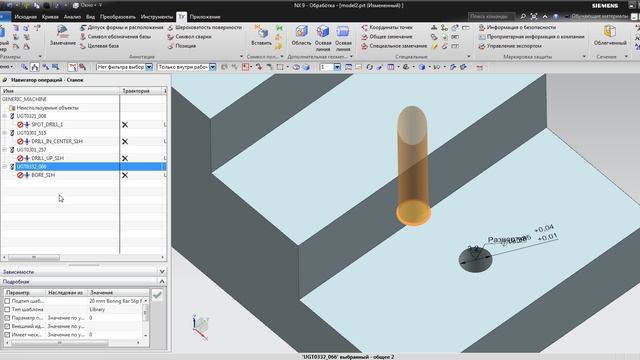640x360 pixels.
Task: Select Допуск формы и расположения tool
Action: [x=122, y=27]
